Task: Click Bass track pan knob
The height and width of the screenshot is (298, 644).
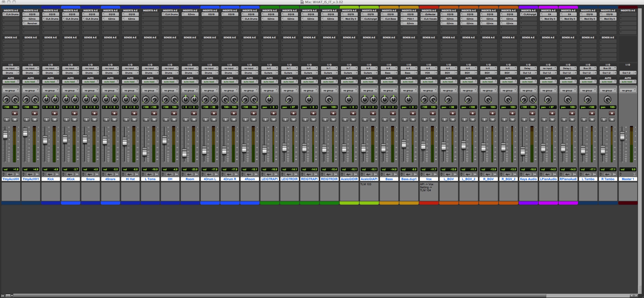Action: click(385, 100)
